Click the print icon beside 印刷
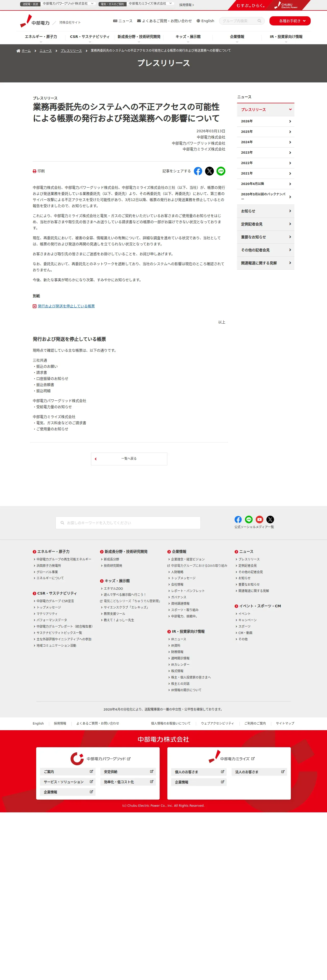The height and width of the screenshot is (980, 327). coord(35,171)
